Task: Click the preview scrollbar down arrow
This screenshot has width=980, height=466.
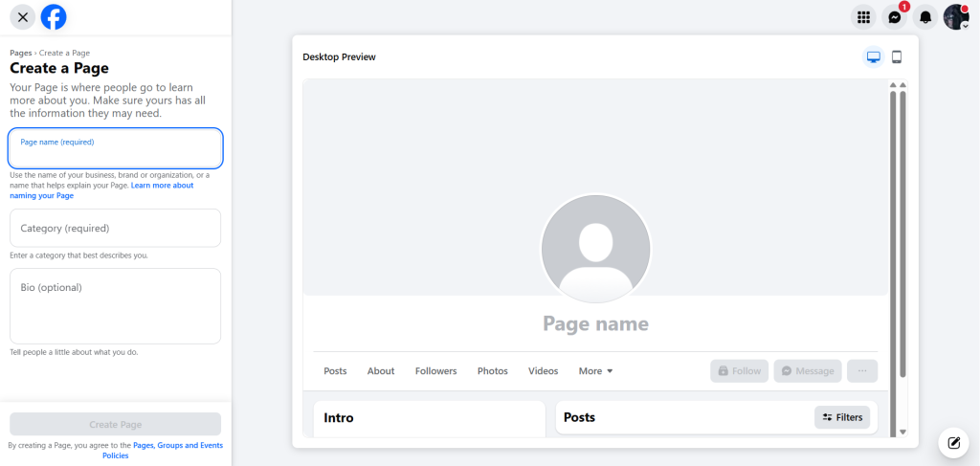Action: coord(902,432)
